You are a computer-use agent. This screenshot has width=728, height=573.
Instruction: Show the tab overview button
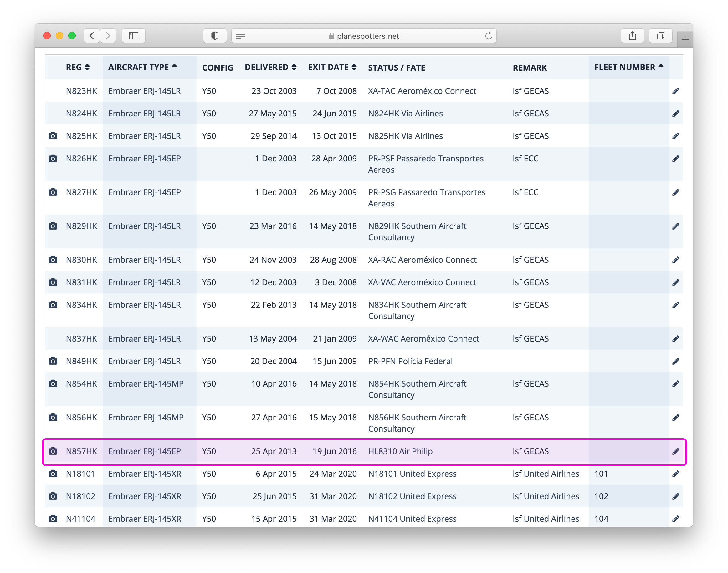[660, 36]
